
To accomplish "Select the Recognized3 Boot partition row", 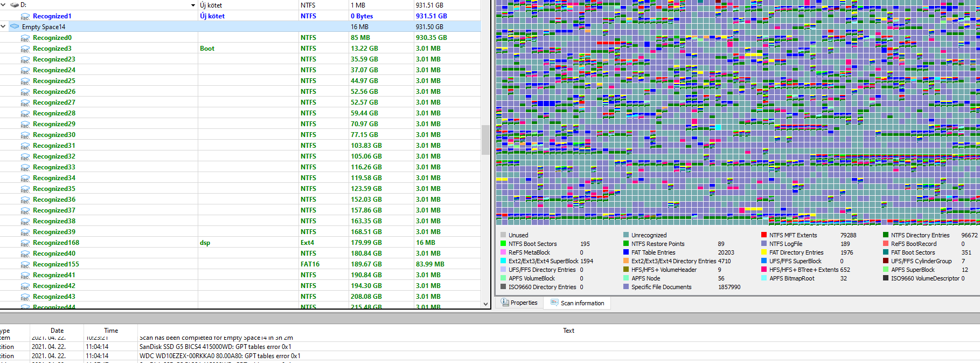I will pos(240,49).
